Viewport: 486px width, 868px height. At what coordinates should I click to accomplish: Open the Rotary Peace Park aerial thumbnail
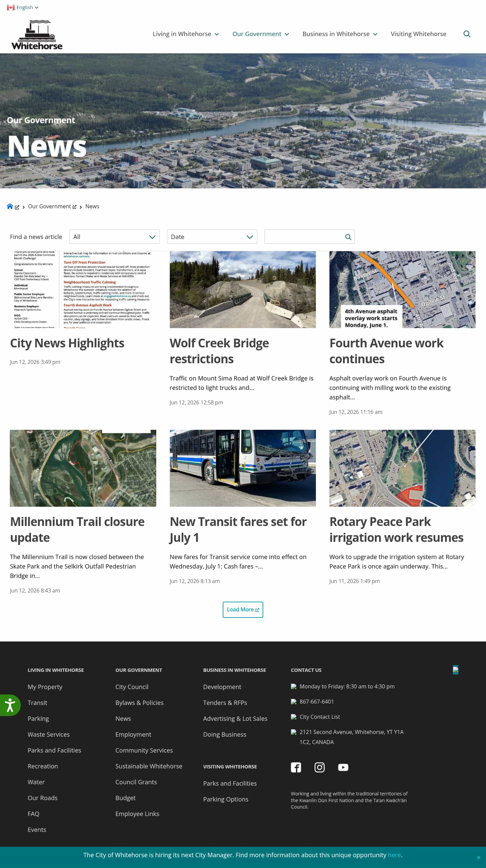(402, 468)
